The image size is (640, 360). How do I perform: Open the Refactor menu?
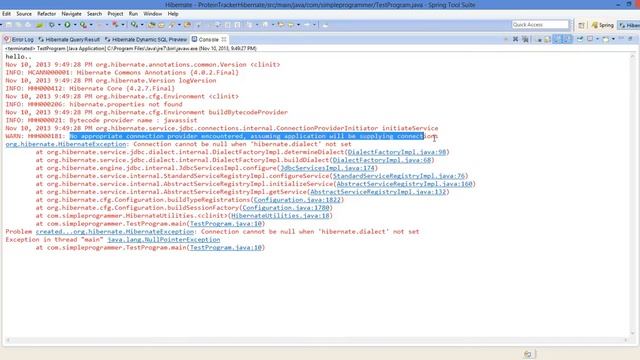(x=47, y=14)
